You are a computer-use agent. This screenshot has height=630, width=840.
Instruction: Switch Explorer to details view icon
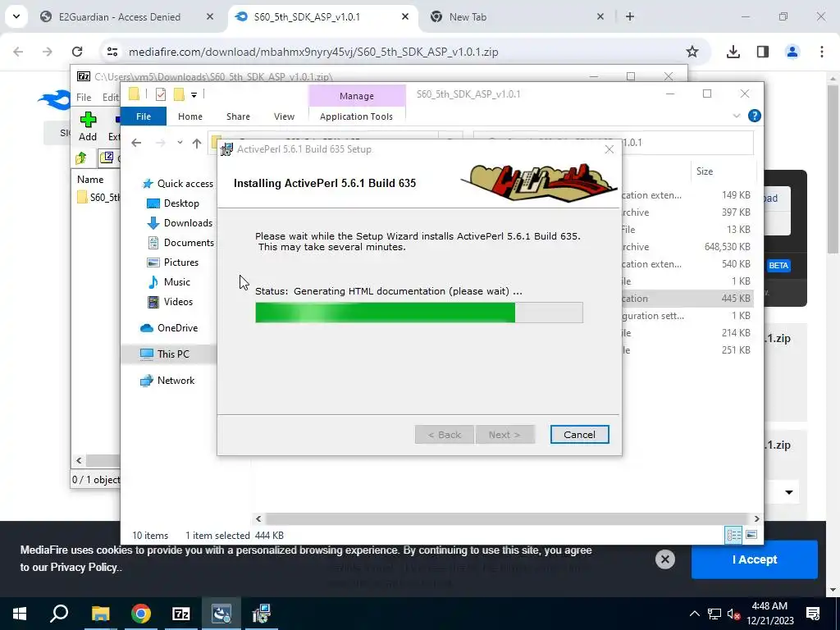(734, 535)
